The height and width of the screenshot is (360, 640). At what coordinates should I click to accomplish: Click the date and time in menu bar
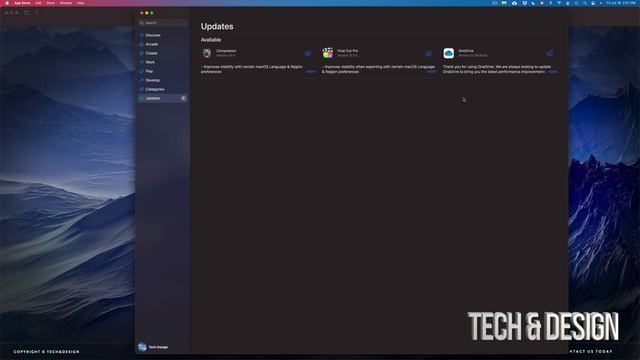pyautogui.click(x=621, y=3)
